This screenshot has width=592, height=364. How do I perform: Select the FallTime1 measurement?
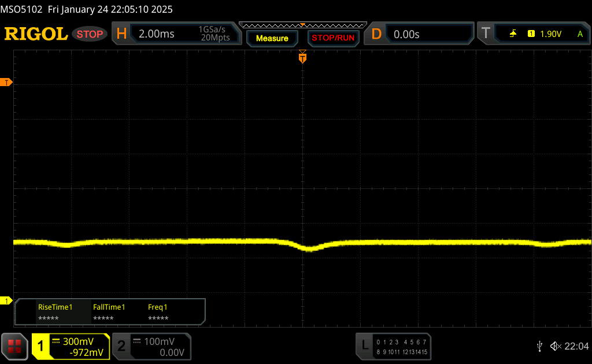[x=109, y=312]
